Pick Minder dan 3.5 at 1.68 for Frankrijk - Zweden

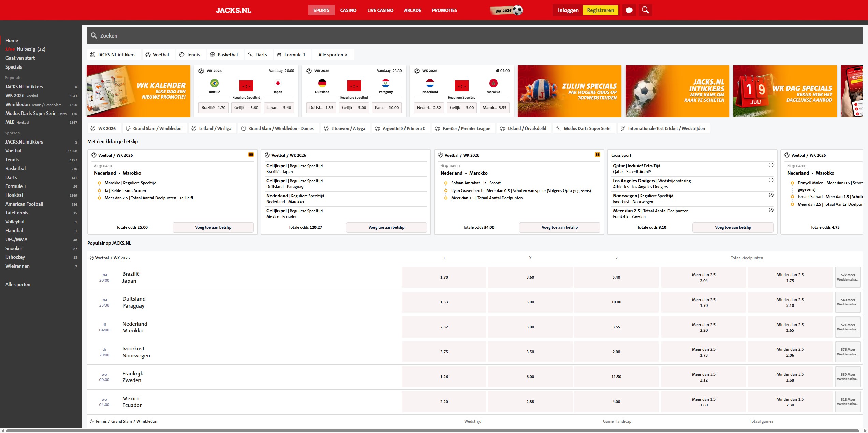pos(790,377)
